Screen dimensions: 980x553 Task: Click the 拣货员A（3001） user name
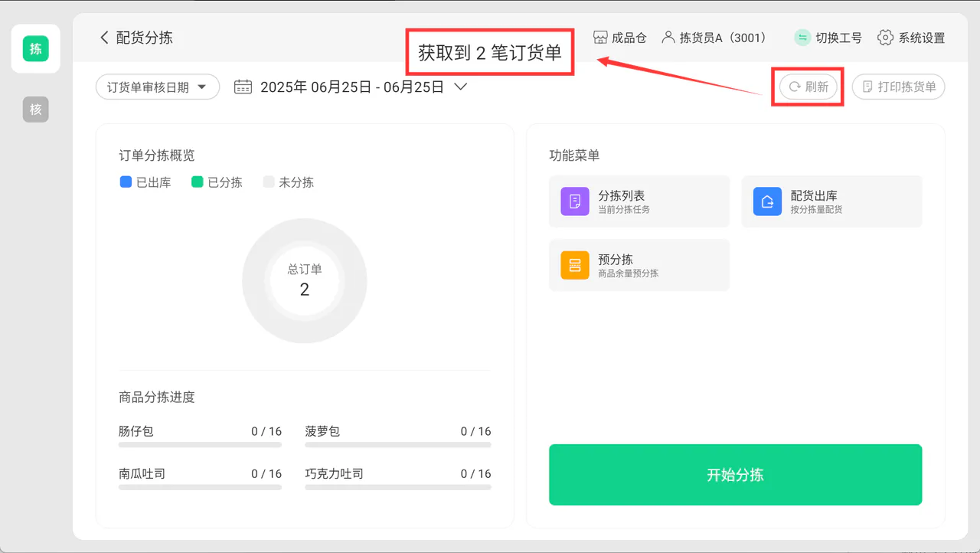(724, 38)
